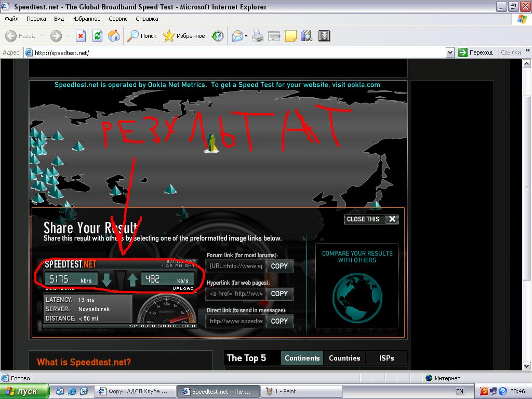Image resolution: width=532 pixels, height=399 pixels.
Task: Go to the Home page icon
Action: pyautogui.click(x=114, y=36)
